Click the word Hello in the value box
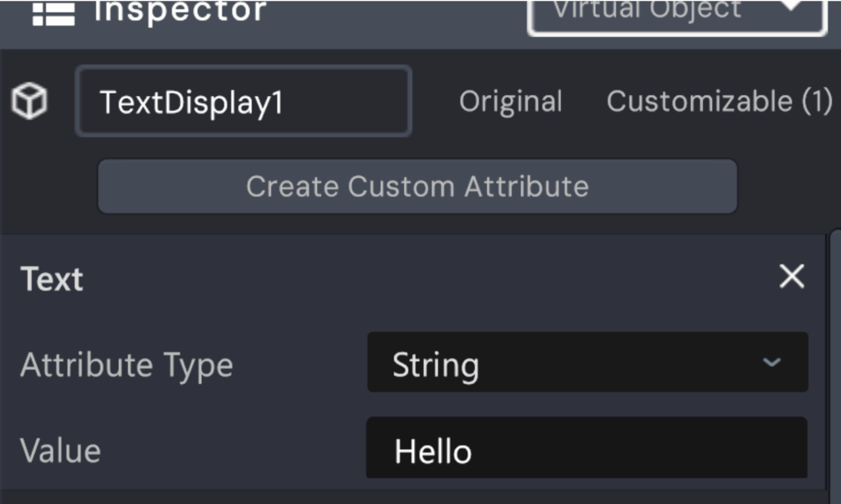Image resolution: width=841 pixels, height=504 pixels. [433, 451]
